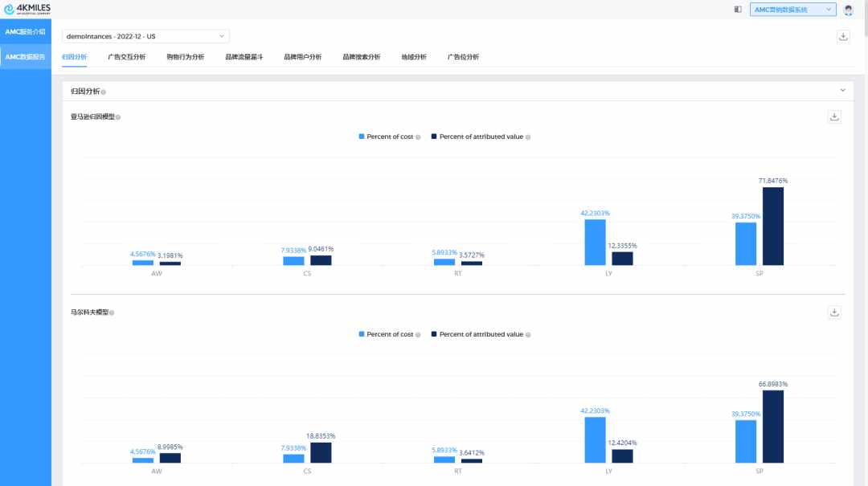Switch to the 购物行为分析 tab

point(186,57)
